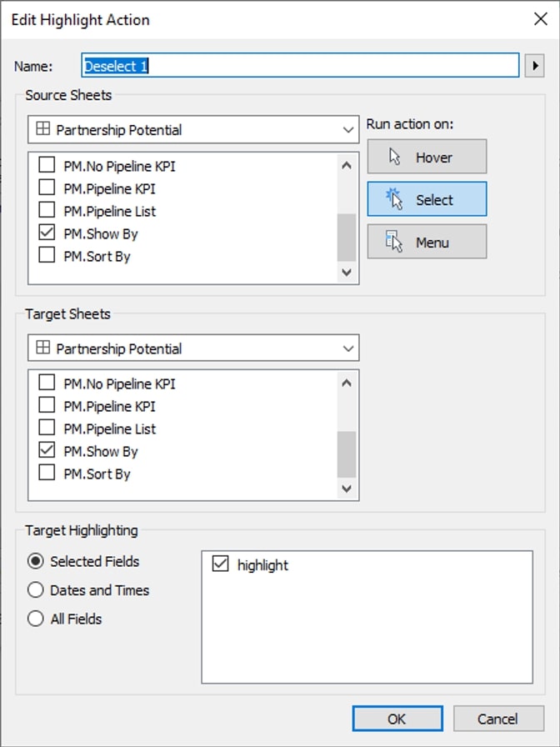The height and width of the screenshot is (747, 560).
Task: Set action to run on Menu
Action: [x=427, y=242]
